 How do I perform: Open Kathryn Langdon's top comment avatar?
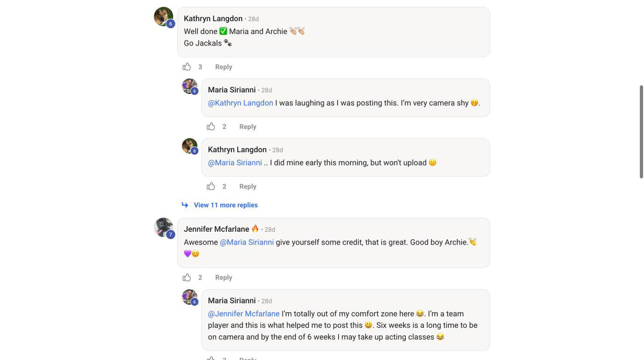(163, 17)
